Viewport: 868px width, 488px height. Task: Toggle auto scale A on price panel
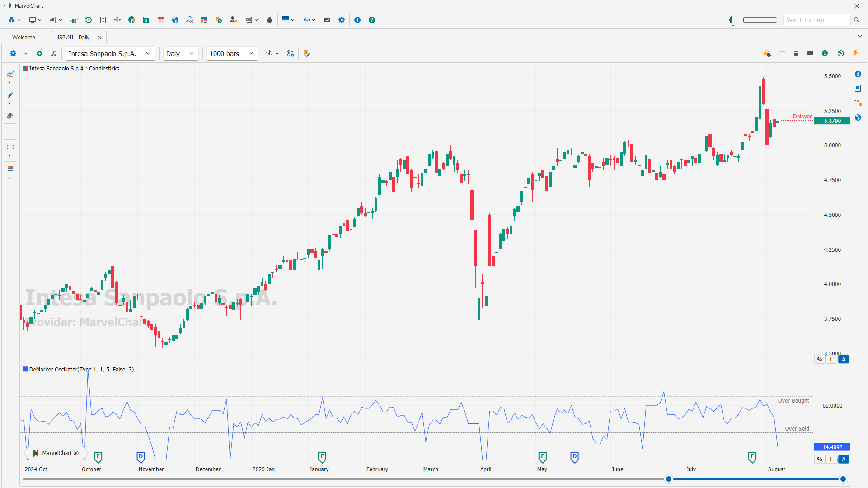(844, 360)
